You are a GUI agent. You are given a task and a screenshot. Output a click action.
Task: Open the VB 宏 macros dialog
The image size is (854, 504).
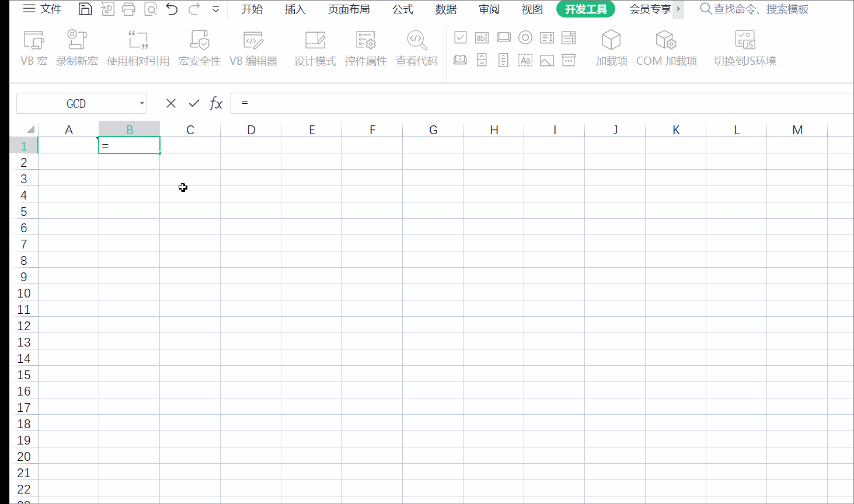(x=34, y=48)
